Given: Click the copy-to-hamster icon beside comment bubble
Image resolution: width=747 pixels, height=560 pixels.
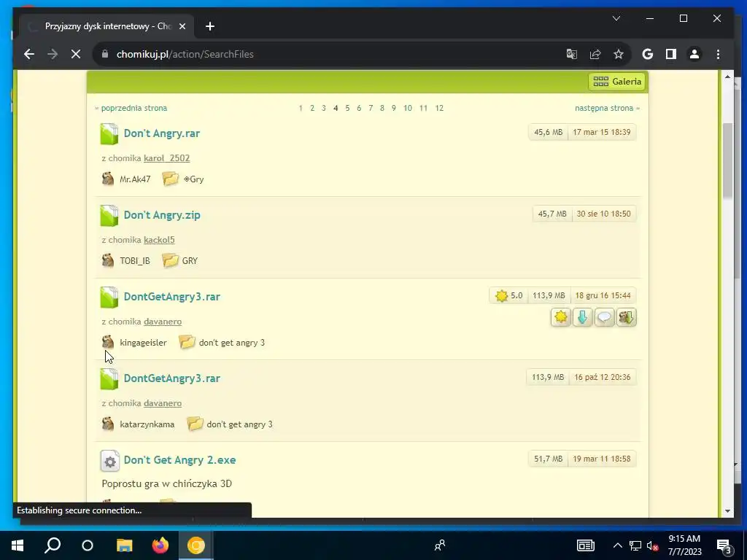Looking at the screenshot, I should pos(626,317).
